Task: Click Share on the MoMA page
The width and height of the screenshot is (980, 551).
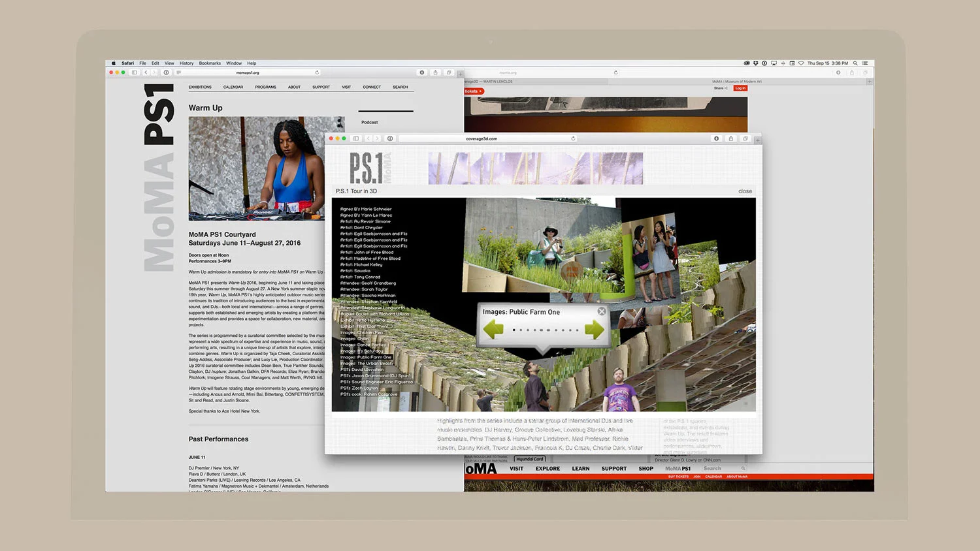Action: pos(720,88)
